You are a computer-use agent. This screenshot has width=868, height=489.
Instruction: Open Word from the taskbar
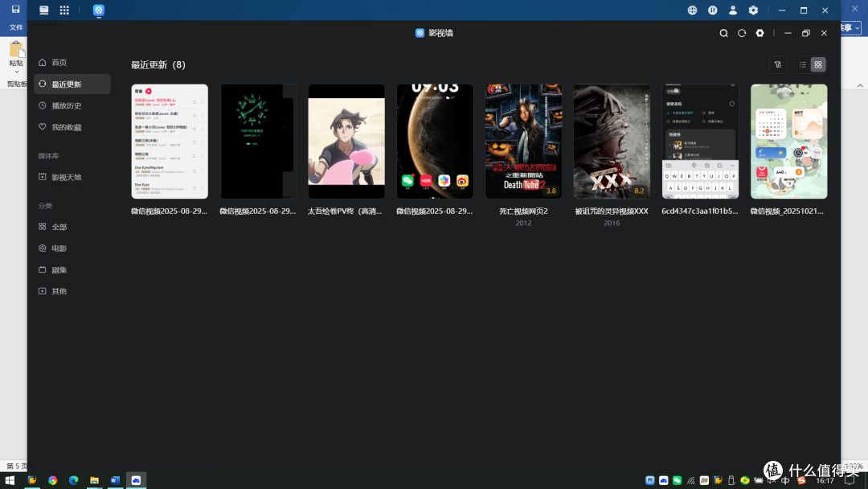115,480
